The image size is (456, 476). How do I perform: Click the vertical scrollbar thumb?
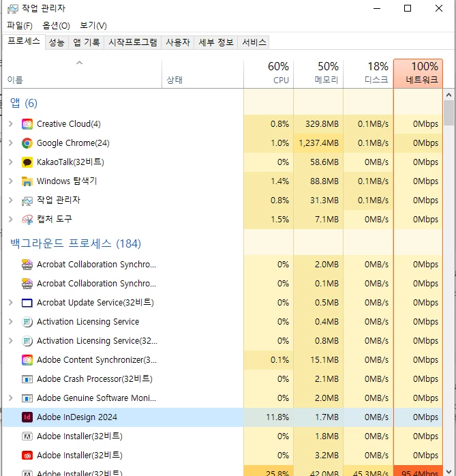449,113
